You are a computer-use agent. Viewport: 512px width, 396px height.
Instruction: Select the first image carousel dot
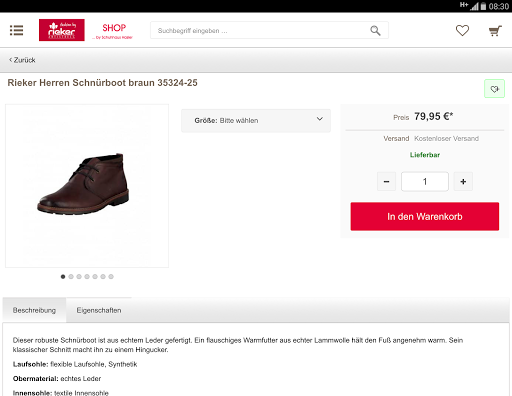click(x=63, y=277)
